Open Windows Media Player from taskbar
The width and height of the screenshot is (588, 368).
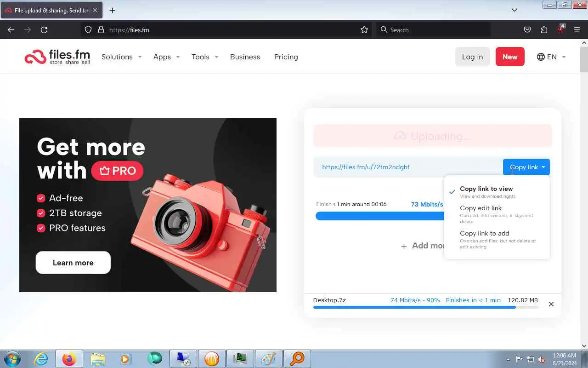(125, 358)
